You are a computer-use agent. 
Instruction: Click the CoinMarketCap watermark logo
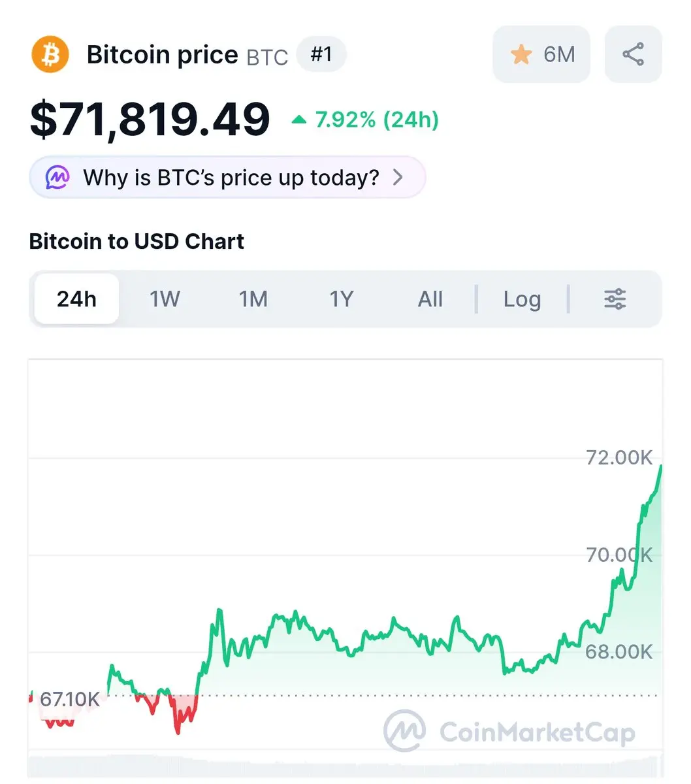click(x=405, y=731)
